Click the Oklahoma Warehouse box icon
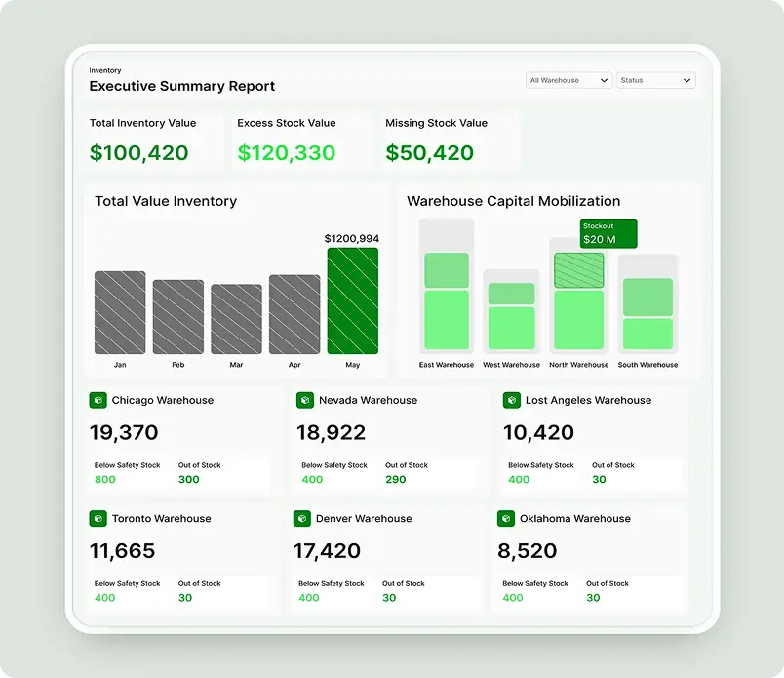The width and height of the screenshot is (784, 678). (x=505, y=519)
